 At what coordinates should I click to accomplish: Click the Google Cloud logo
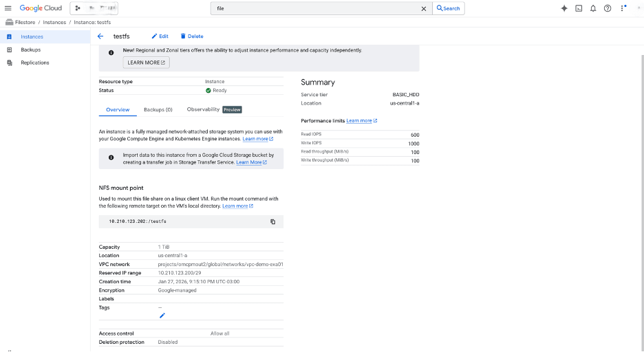click(41, 8)
